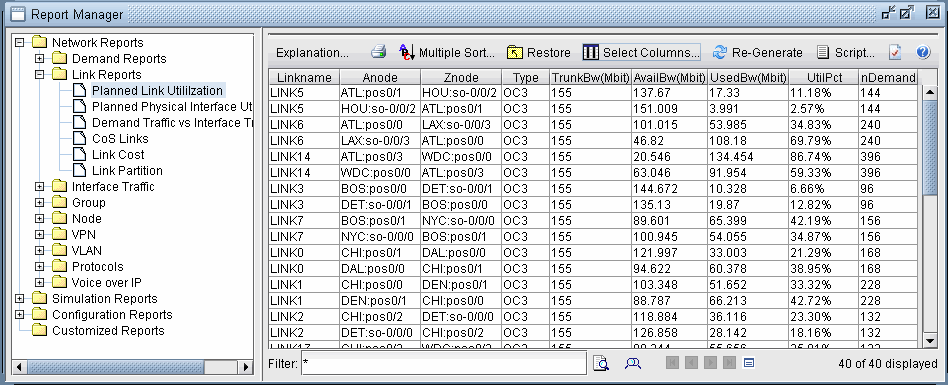This screenshot has height=385, width=948.
Task: Sort by the UtilPct column header
Action: pyautogui.click(x=823, y=77)
